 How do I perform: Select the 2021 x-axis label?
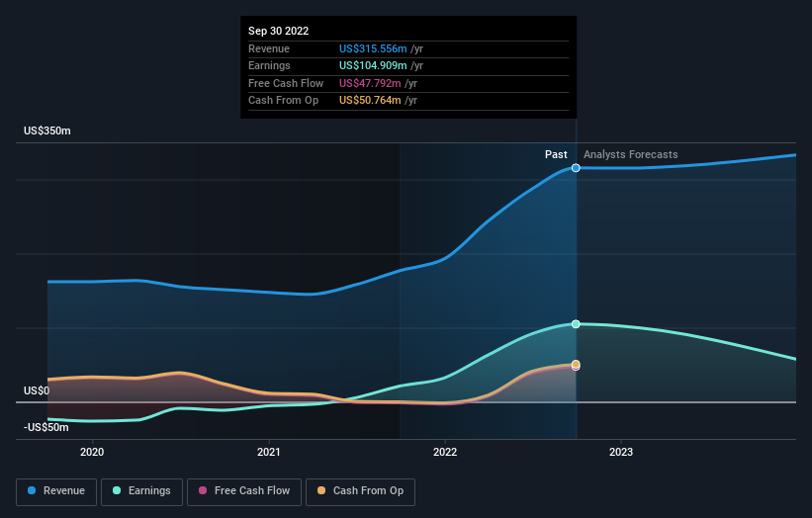point(269,453)
